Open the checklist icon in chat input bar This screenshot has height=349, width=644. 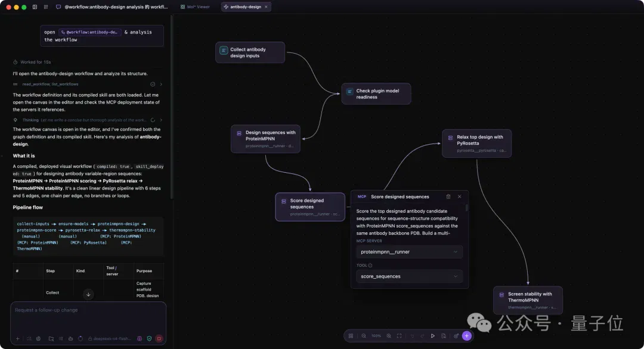click(x=29, y=339)
